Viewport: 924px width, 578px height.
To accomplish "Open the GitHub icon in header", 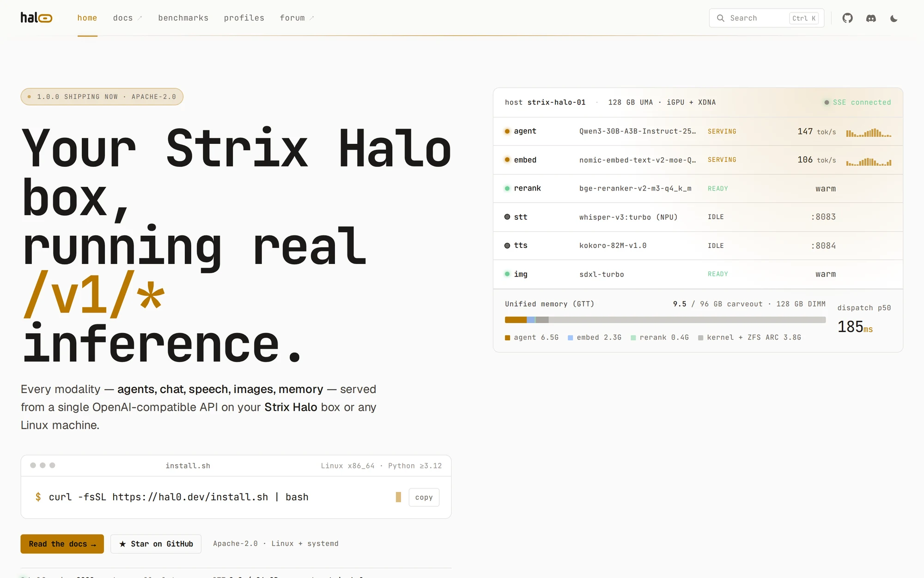I will tap(847, 18).
